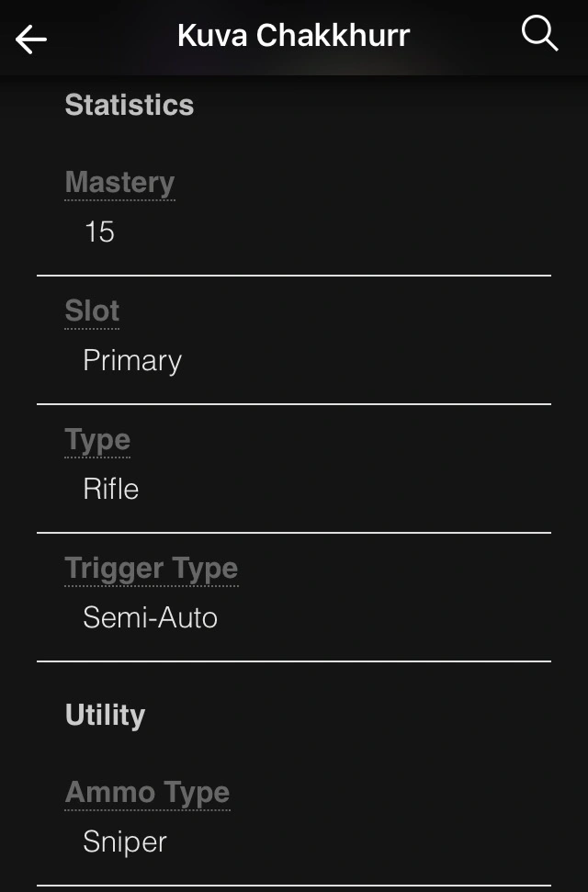588x892 pixels.
Task: Click the divider line below Sniper
Action: pyautogui.click(x=294, y=885)
